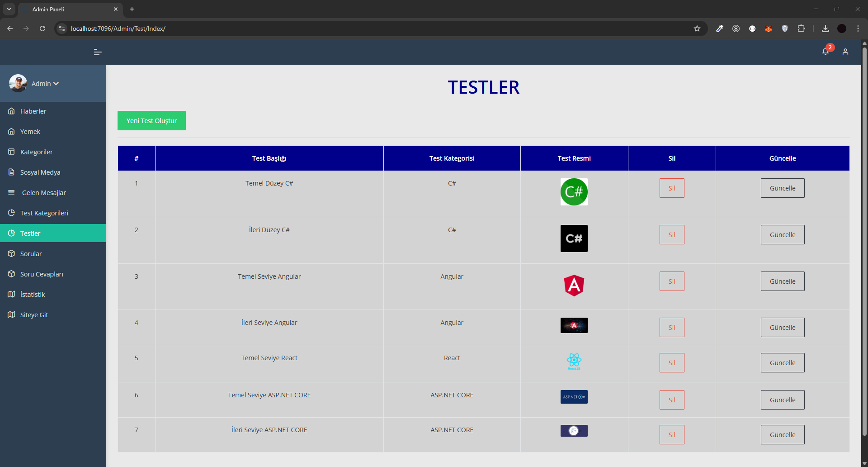The height and width of the screenshot is (467, 868).
Task: Click the Gelen Mesajlar list icon
Action: (11, 192)
